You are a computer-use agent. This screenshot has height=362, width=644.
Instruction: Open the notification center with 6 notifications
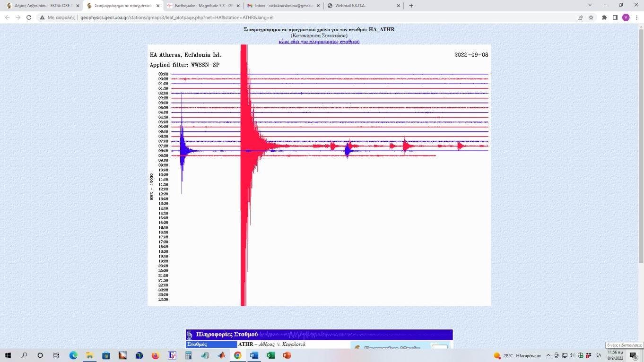[633, 355]
